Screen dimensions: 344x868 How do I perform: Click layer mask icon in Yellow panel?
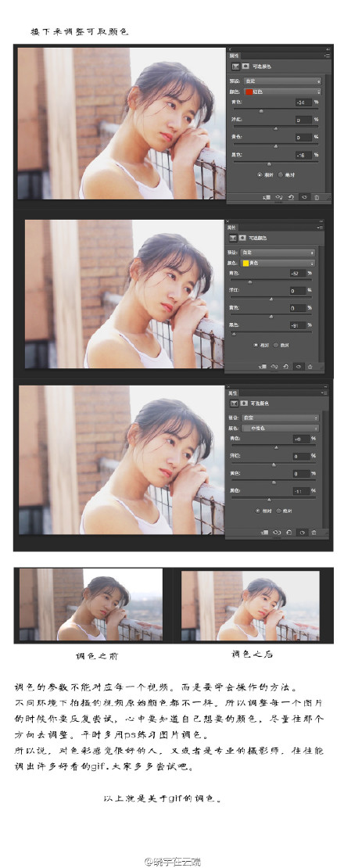coord(243,238)
